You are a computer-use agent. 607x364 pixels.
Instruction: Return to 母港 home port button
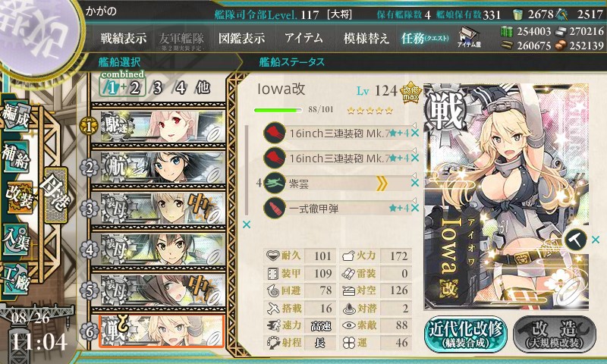pyautogui.click(x=56, y=195)
